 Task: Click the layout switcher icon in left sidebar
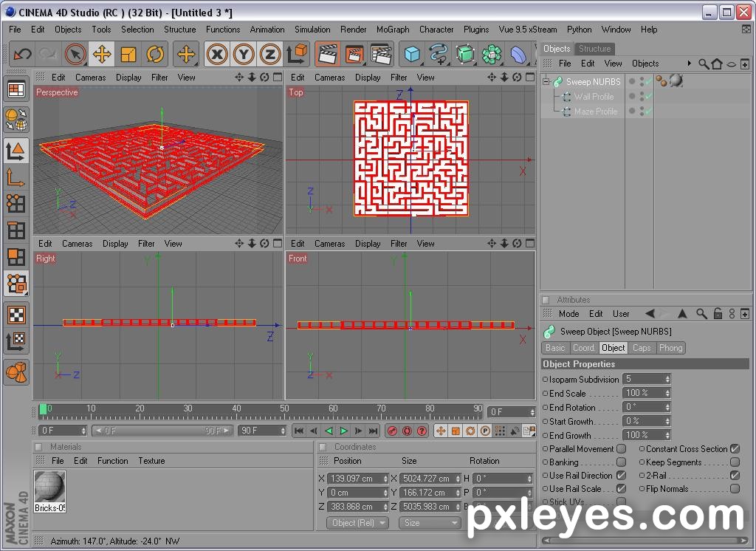point(16,90)
